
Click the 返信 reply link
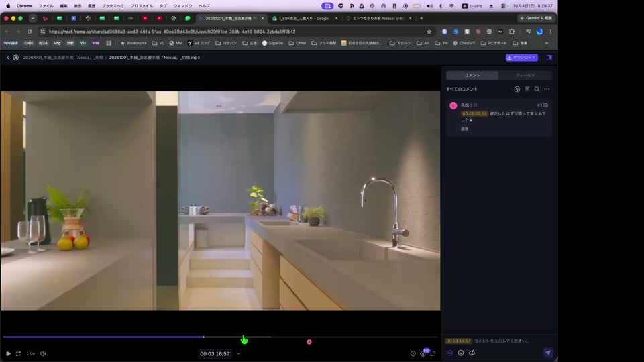click(464, 129)
